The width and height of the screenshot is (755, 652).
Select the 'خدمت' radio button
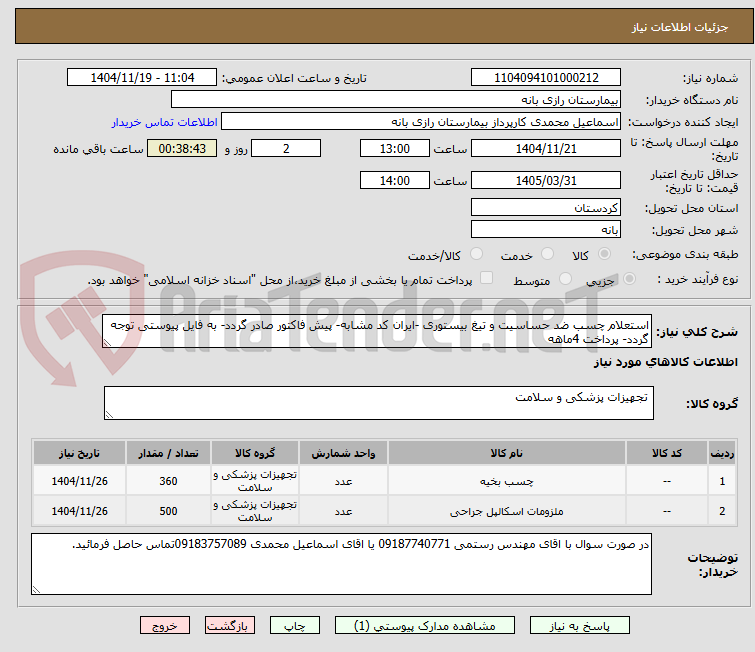coord(547,254)
